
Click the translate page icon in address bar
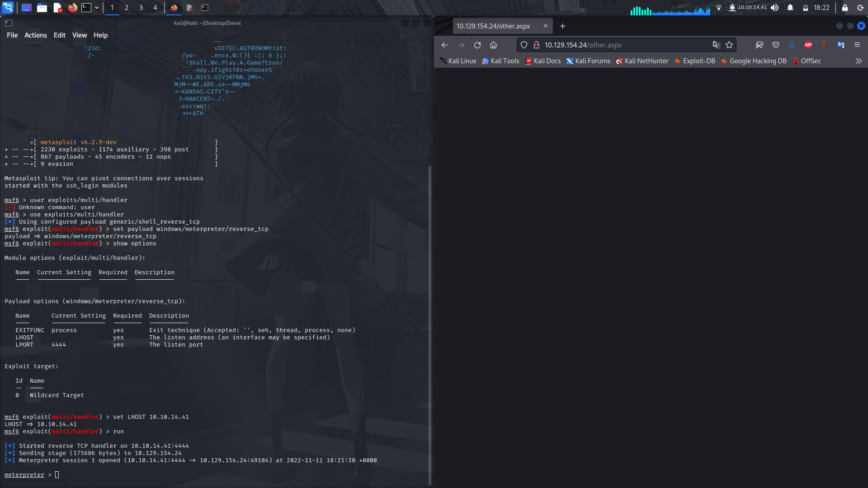click(x=717, y=45)
